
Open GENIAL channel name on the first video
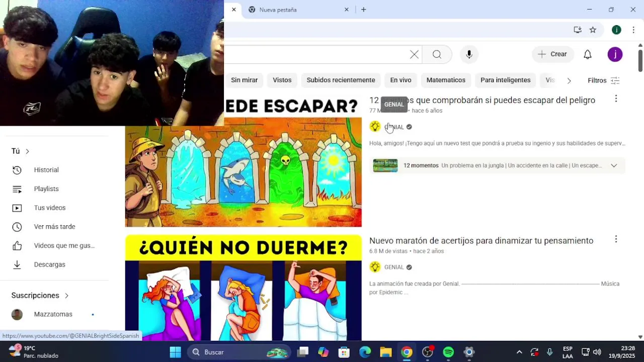[394, 127]
